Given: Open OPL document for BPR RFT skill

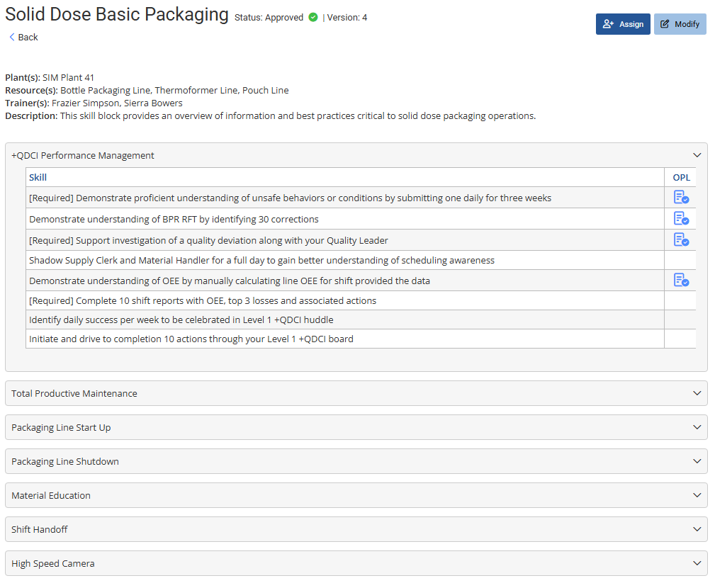Looking at the screenshot, I should (x=680, y=219).
